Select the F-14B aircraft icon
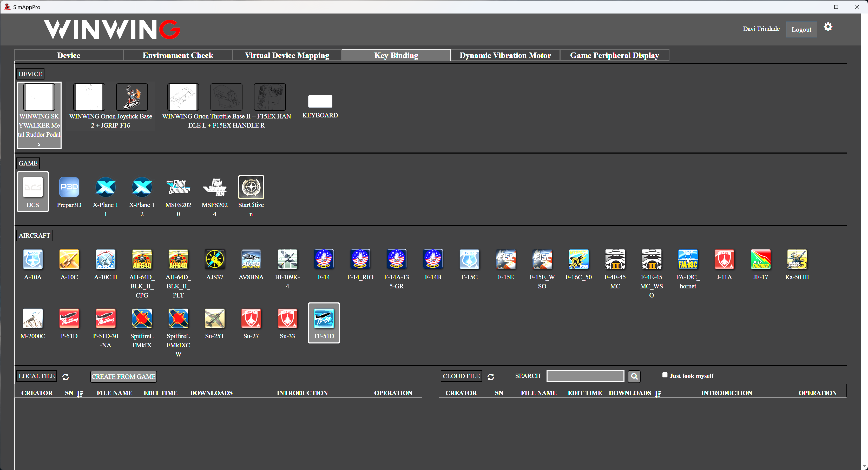This screenshot has height=470, width=868. click(433, 260)
